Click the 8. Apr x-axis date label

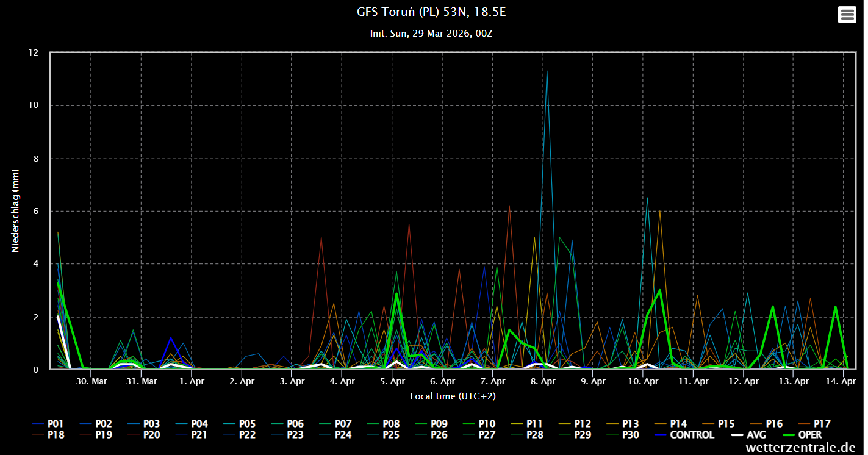click(x=542, y=382)
